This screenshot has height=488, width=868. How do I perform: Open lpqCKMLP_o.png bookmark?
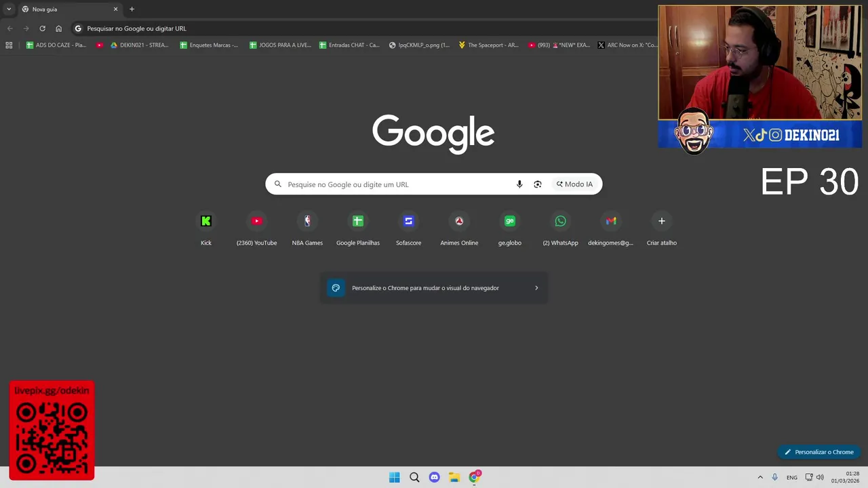pyautogui.click(x=419, y=45)
